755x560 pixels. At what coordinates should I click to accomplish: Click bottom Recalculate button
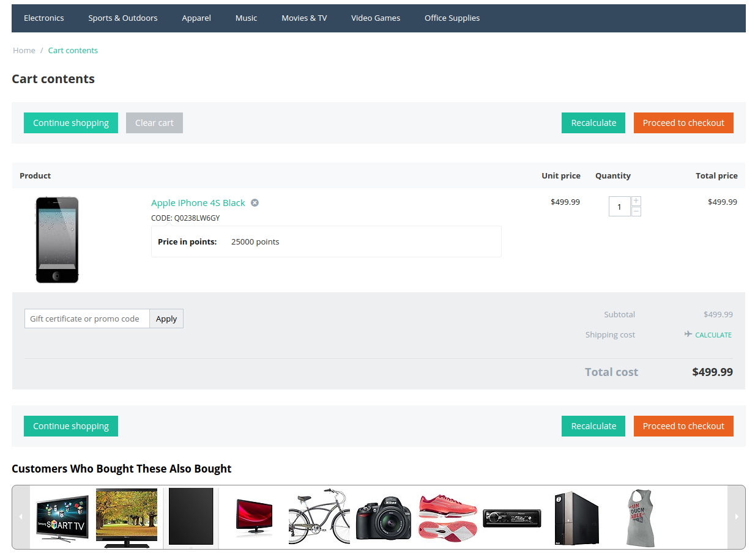[x=593, y=426]
